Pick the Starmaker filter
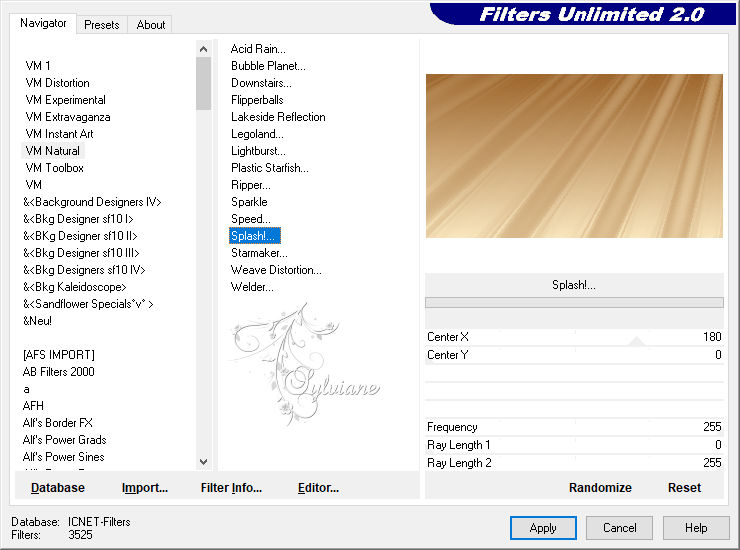 coord(259,253)
